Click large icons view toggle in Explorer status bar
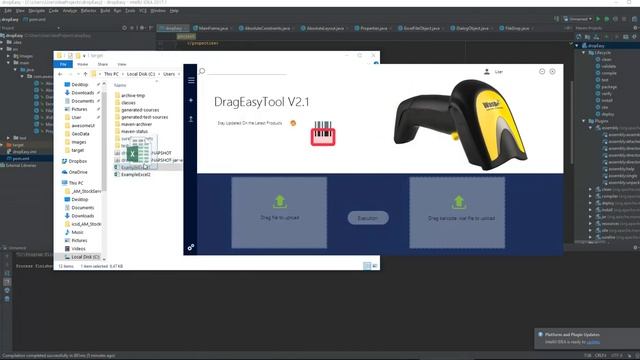The height and width of the screenshot is (360, 640). pos(374,266)
